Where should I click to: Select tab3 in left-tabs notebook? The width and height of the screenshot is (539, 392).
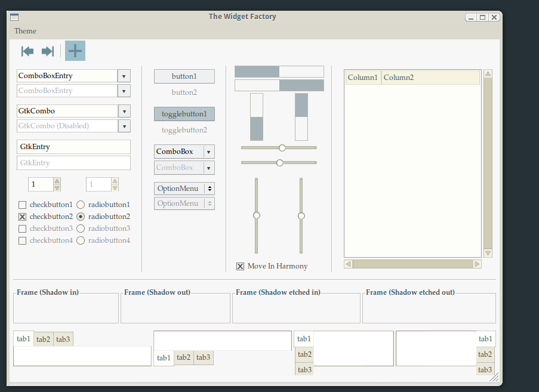pyautogui.click(x=304, y=370)
